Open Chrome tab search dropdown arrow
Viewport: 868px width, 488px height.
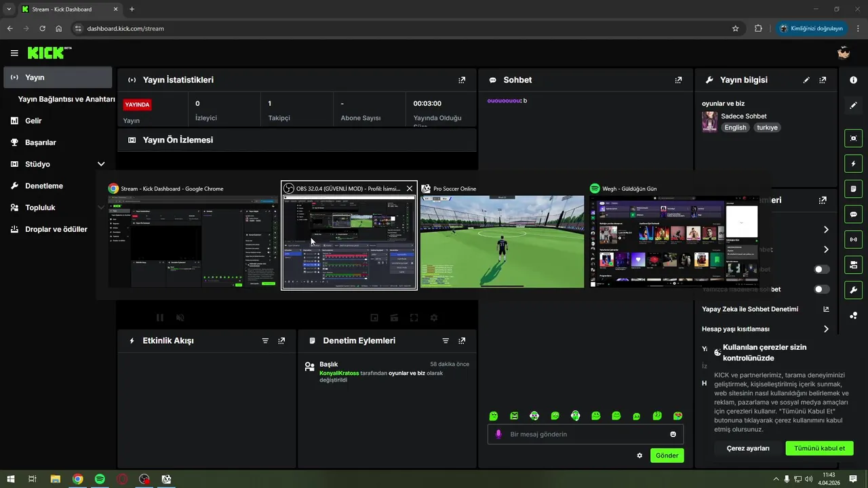point(9,9)
